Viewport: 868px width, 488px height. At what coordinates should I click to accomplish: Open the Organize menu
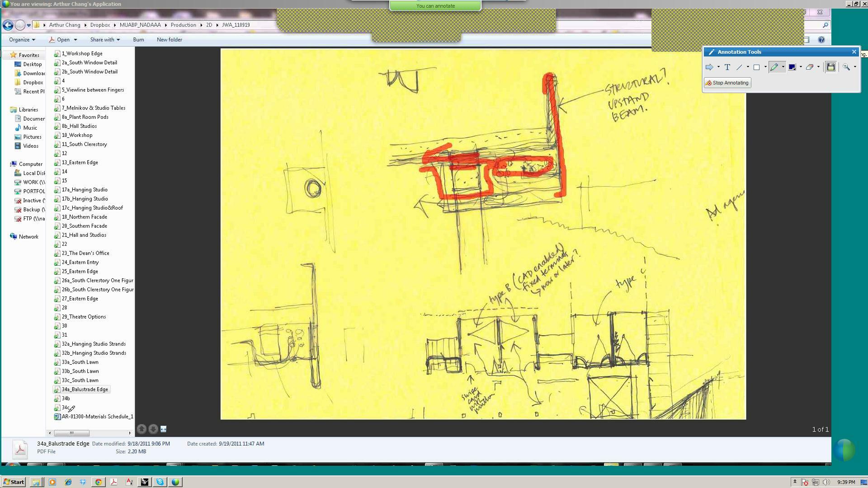pos(22,40)
